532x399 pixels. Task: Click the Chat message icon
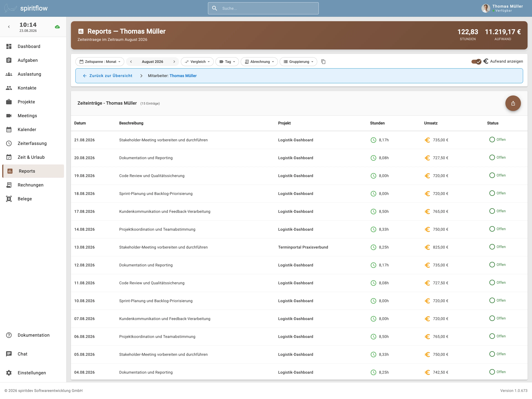[9, 354]
